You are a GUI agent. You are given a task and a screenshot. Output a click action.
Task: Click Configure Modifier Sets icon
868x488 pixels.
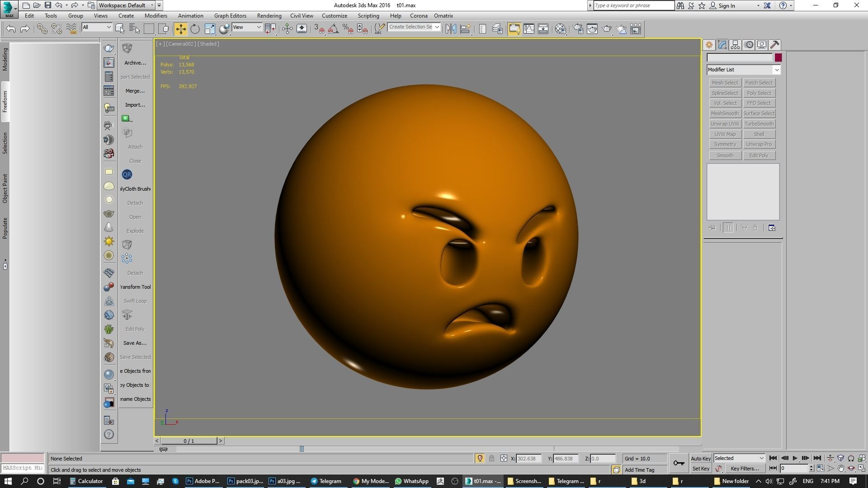click(x=772, y=228)
